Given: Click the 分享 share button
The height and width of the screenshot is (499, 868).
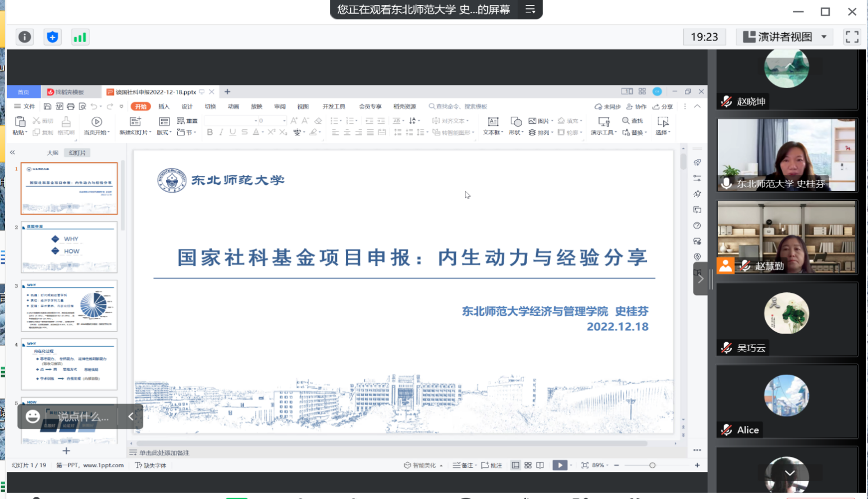Looking at the screenshot, I should tap(663, 107).
